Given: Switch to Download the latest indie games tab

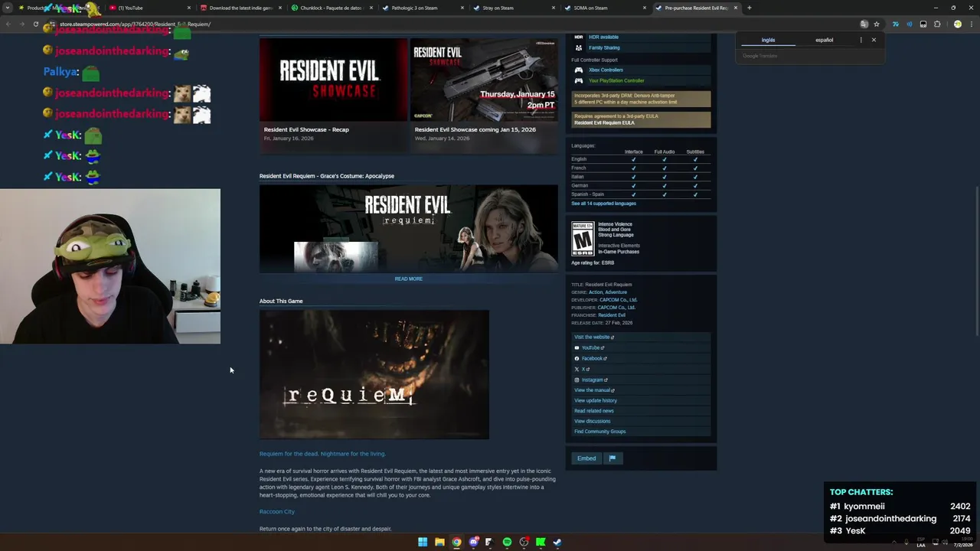Looking at the screenshot, I should (240, 8).
